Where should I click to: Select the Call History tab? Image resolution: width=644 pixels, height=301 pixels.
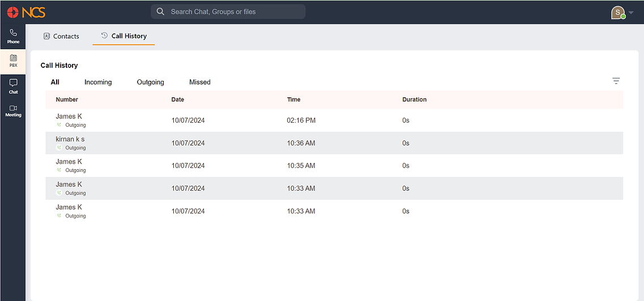[x=123, y=36]
